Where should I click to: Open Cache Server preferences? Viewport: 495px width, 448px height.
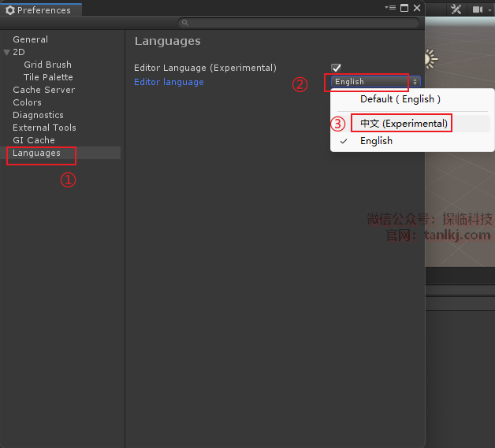tap(44, 90)
